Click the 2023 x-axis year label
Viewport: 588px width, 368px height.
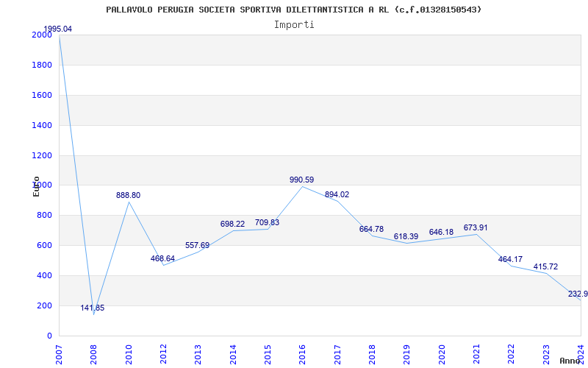pyautogui.click(x=546, y=355)
